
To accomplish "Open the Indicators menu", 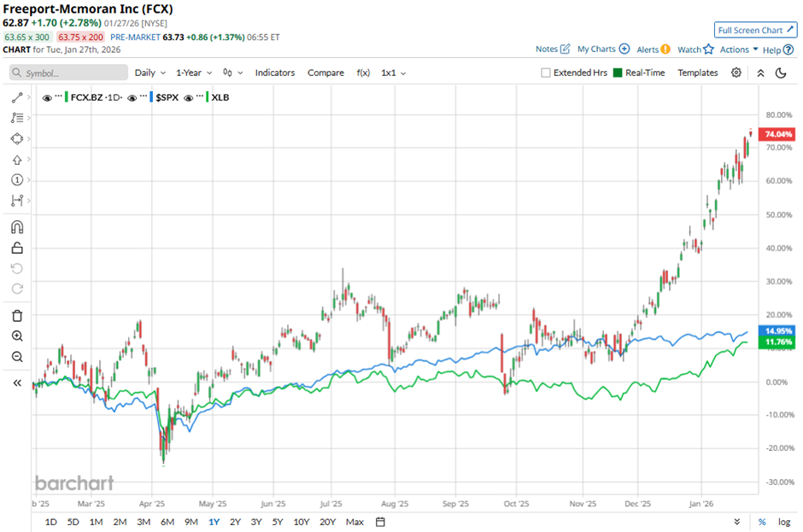I will click(x=274, y=73).
